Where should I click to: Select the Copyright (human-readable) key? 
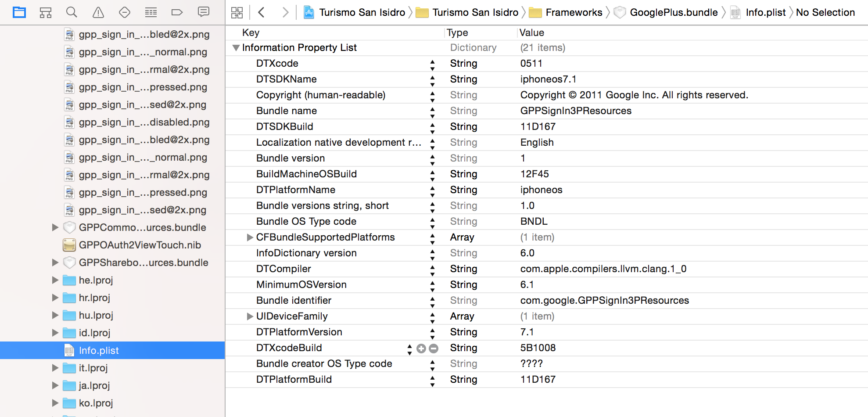[321, 95]
